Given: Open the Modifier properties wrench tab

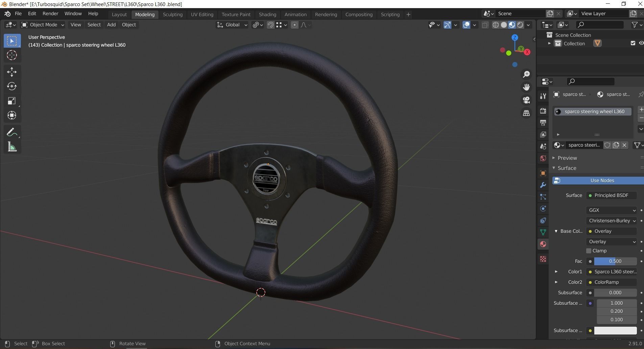Looking at the screenshot, I should click(x=543, y=185).
